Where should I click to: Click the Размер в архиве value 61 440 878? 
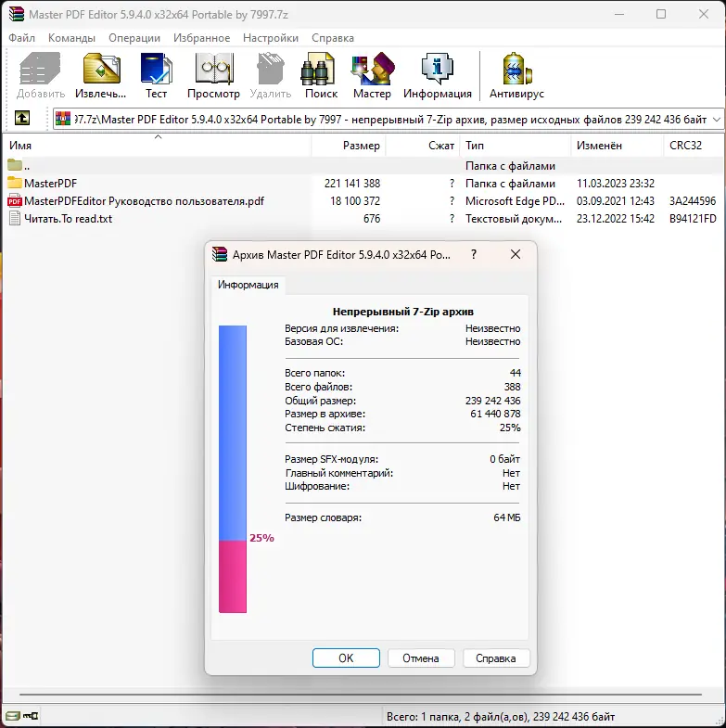click(495, 414)
